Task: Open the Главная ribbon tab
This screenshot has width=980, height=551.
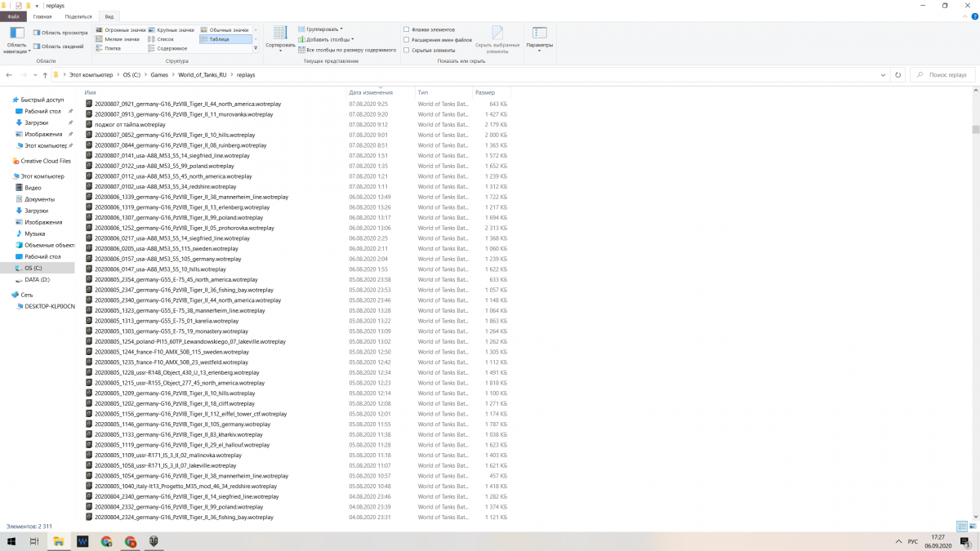Action: 42,16
